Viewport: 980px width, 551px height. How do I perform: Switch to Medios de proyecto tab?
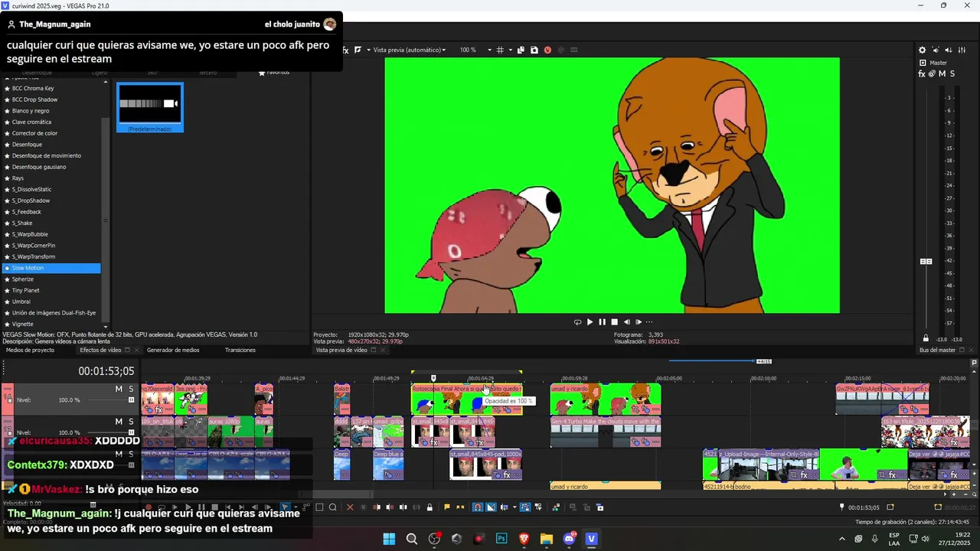click(x=30, y=350)
